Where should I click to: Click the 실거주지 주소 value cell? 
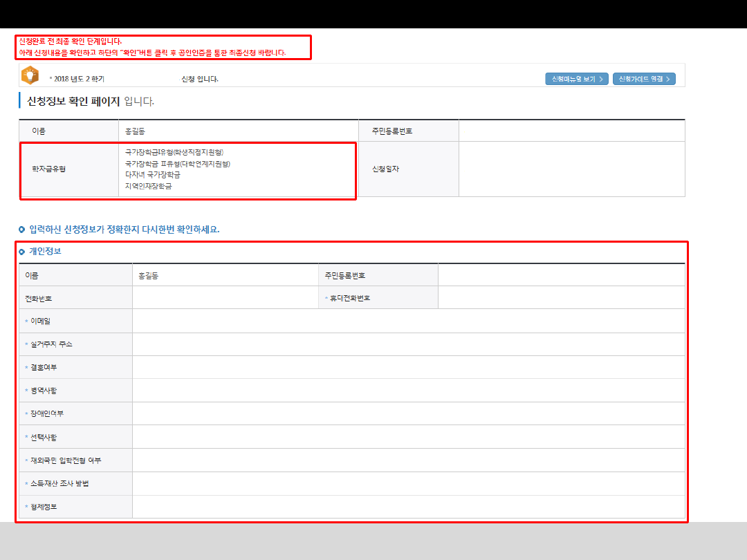click(x=408, y=344)
